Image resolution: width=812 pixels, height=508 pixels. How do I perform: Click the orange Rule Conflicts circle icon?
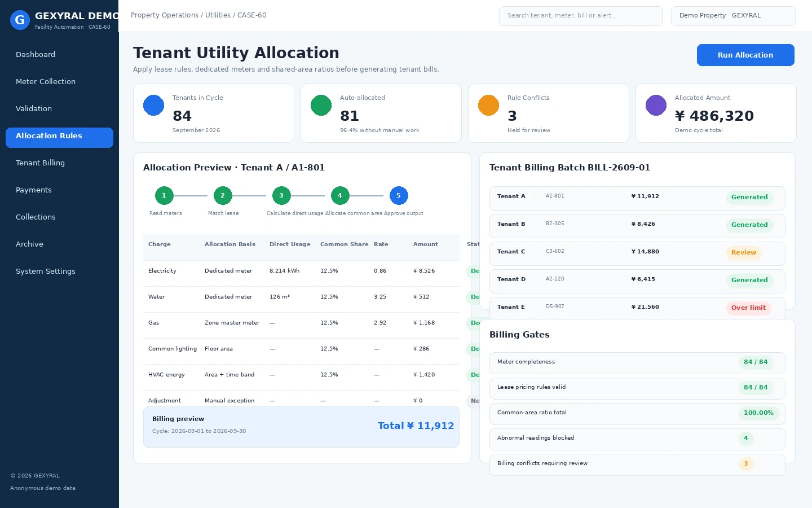pos(488,105)
